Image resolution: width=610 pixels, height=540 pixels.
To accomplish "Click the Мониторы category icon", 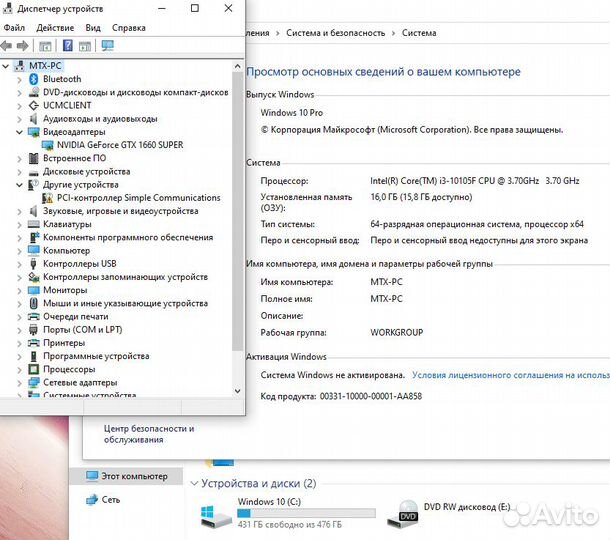I will 34,290.
